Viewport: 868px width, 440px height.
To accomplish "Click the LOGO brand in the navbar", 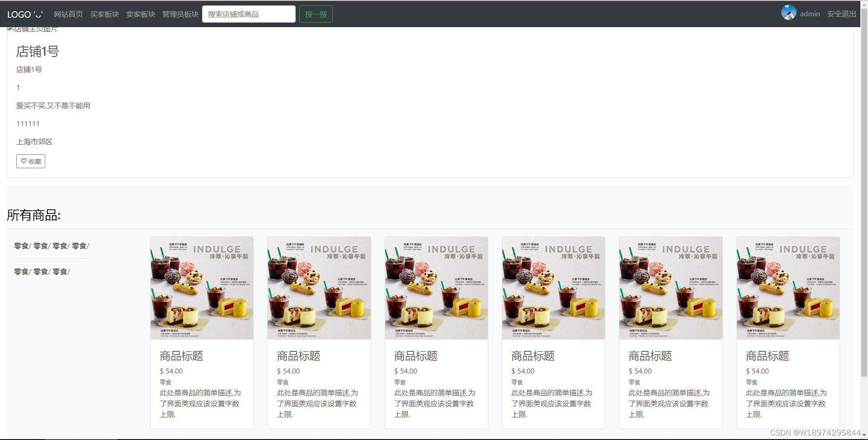I will (25, 14).
